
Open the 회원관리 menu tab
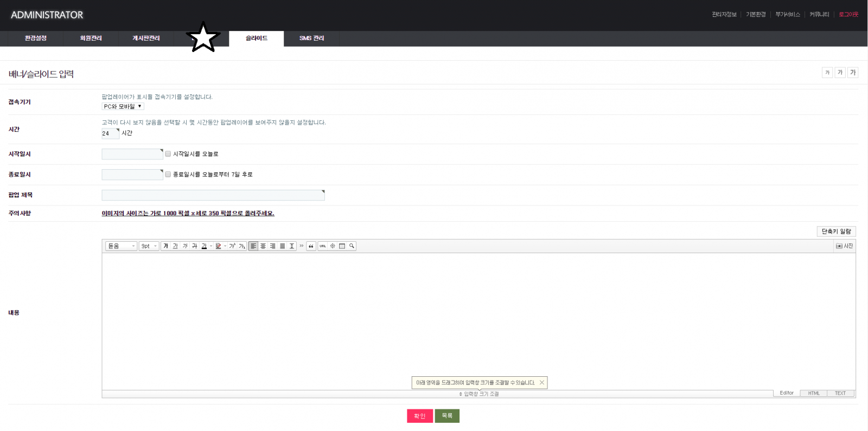pyautogui.click(x=91, y=38)
